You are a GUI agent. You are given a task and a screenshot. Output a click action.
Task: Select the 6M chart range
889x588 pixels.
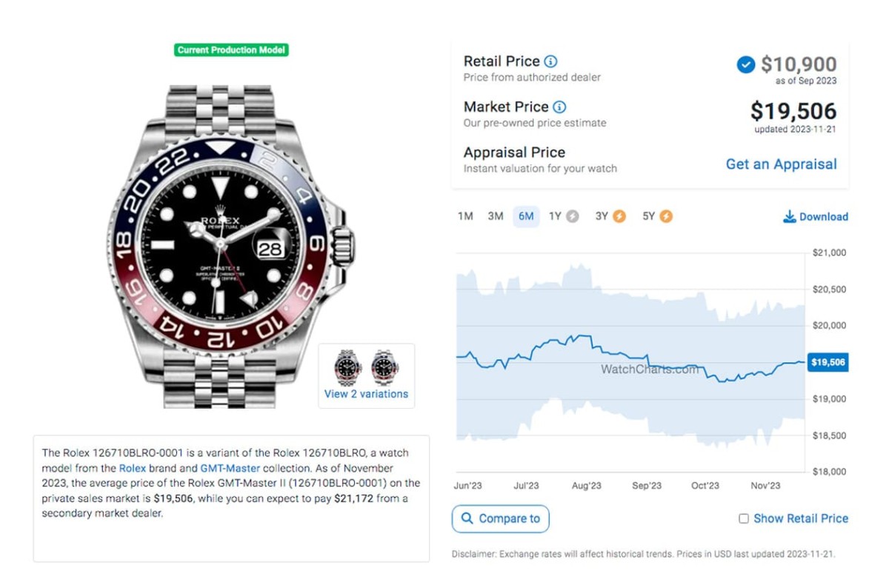(526, 216)
